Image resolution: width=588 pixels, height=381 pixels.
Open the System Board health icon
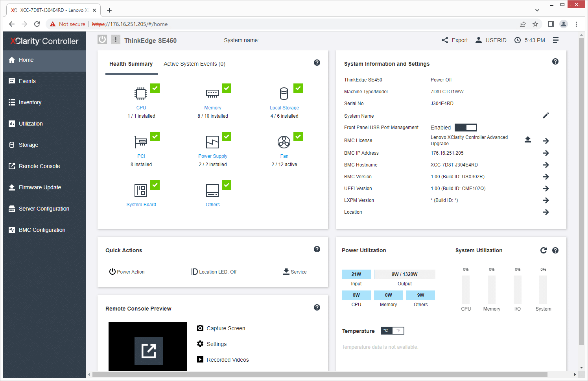(x=141, y=190)
